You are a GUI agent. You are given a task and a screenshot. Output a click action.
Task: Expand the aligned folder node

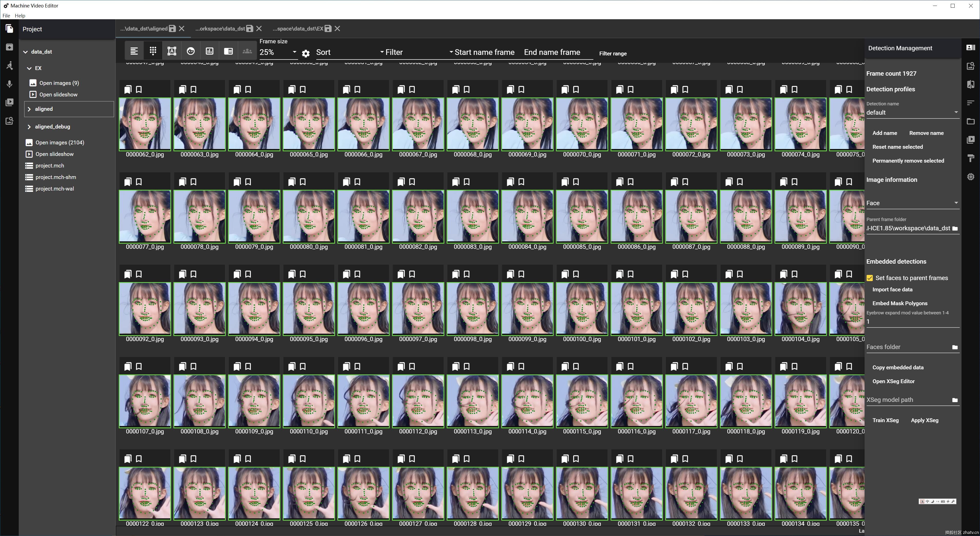tap(29, 109)
